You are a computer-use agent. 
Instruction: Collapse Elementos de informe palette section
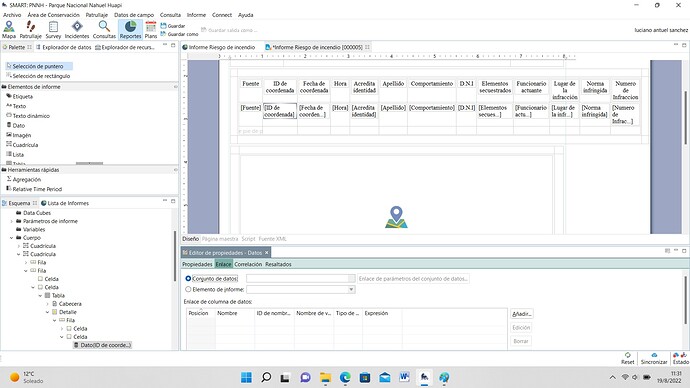[x=176, y=87]
